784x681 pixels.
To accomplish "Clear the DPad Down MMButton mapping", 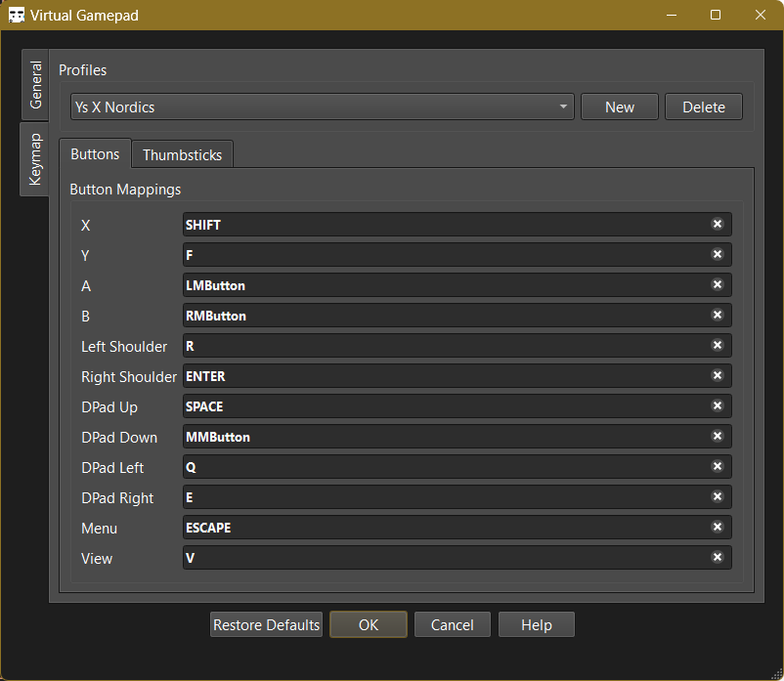I will [x=718, y=436].
